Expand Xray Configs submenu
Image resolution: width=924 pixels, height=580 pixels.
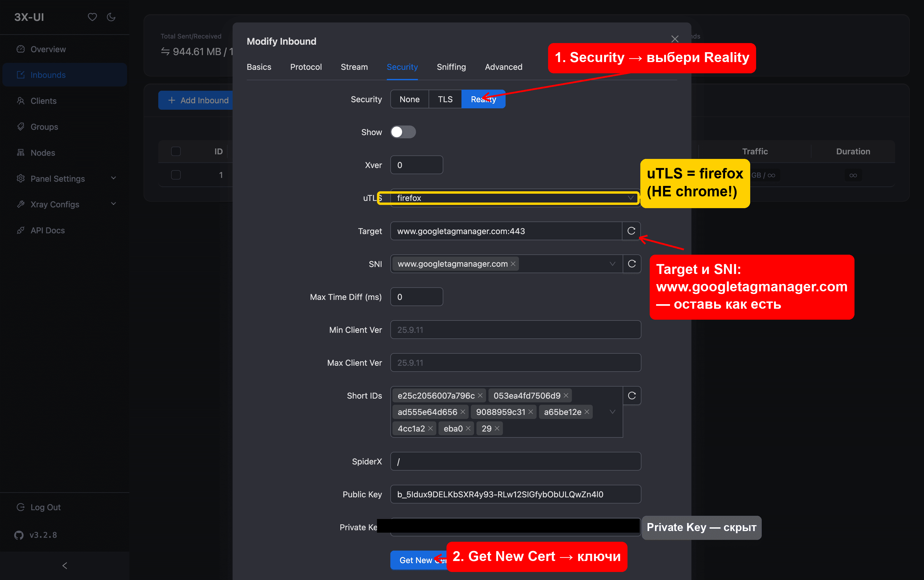point(113,204)
